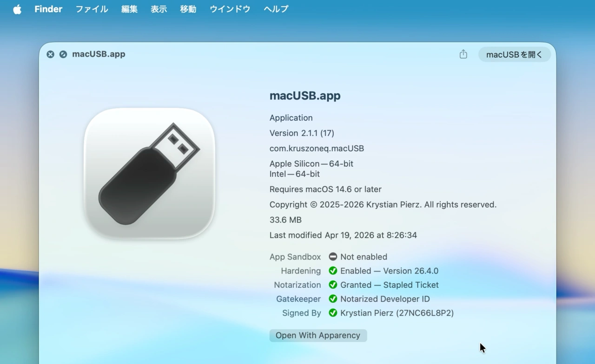Click the share icon in the title bar
595x364 pixels.
463,54
